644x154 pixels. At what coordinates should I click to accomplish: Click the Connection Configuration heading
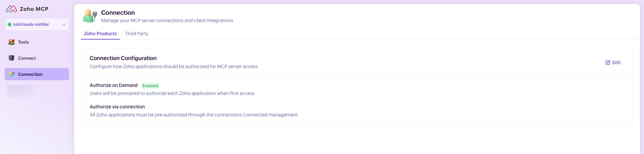click(123, 58)
